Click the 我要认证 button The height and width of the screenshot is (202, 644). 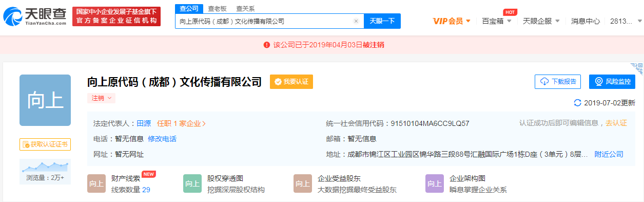[x=291, y=82]
